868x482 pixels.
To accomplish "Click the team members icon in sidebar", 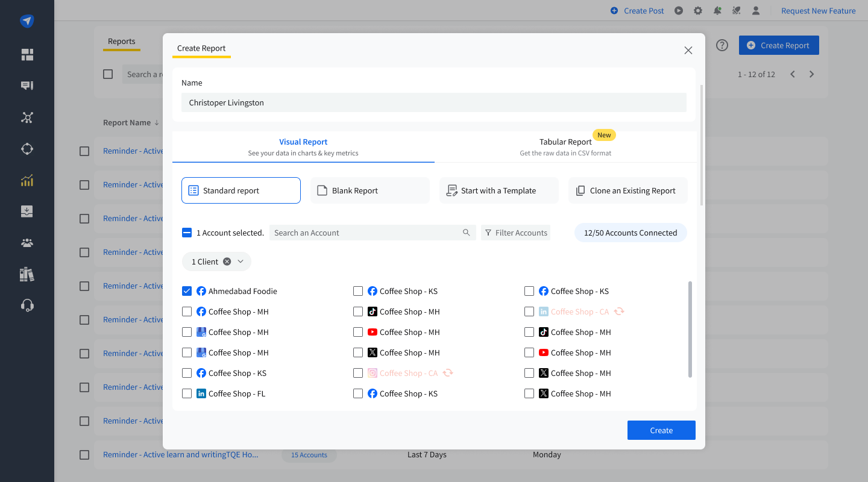I will pyautogui.click(x=27, y=243).
